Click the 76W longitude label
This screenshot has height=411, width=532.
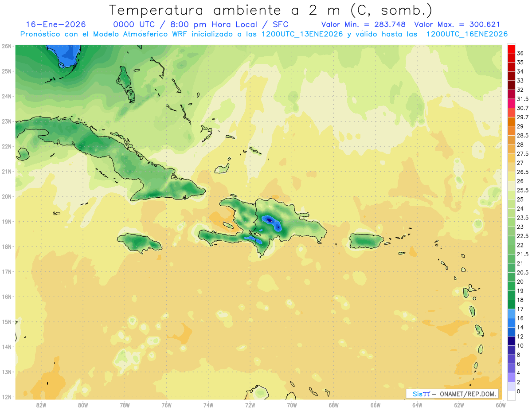[x=166, y=405]
